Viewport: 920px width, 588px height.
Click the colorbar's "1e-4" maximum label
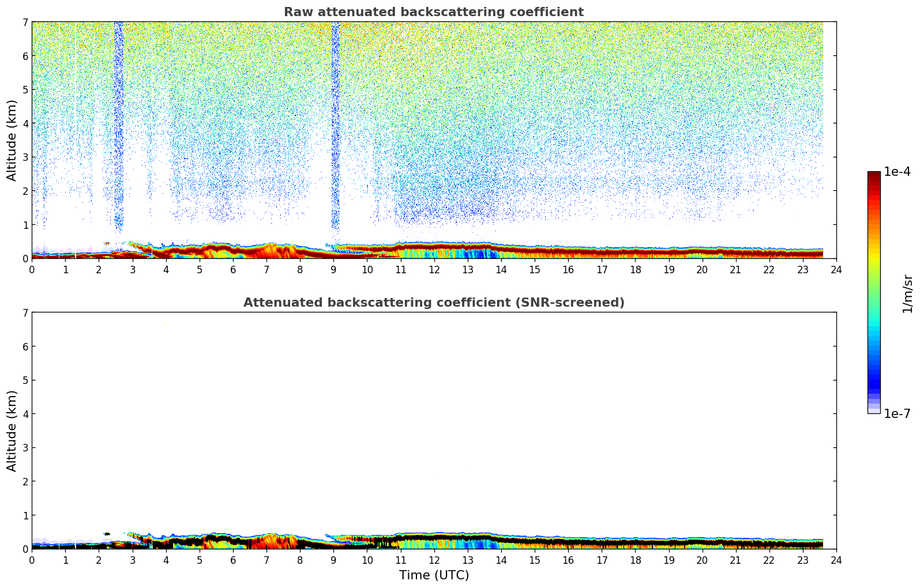[x=897, y=172]
